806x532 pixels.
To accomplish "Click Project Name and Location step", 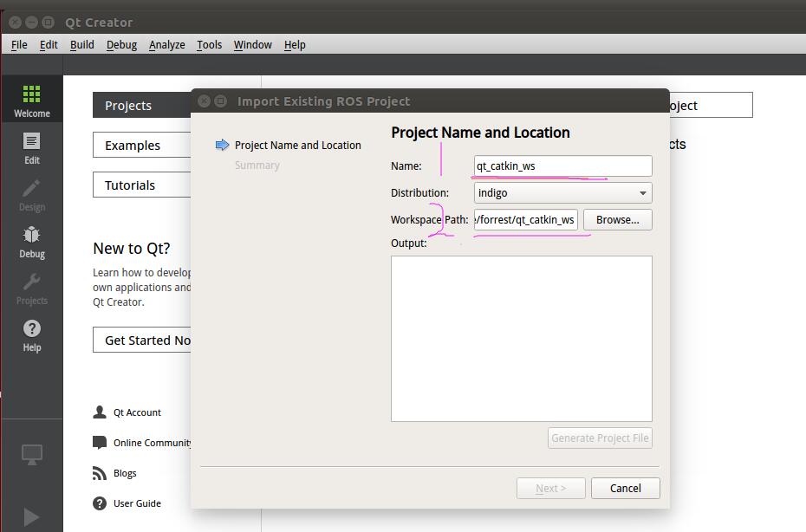I will tap(297, 145).
